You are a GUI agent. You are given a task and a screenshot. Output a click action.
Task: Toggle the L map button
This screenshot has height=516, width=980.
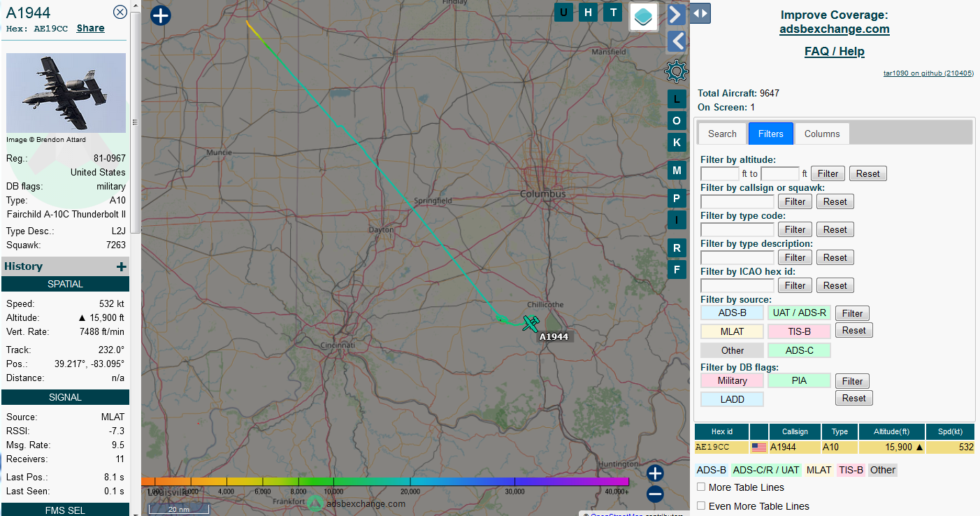tap(677, 99)
